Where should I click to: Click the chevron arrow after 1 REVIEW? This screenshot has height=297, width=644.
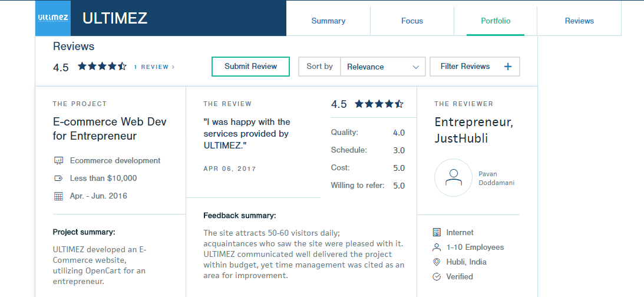173,67
